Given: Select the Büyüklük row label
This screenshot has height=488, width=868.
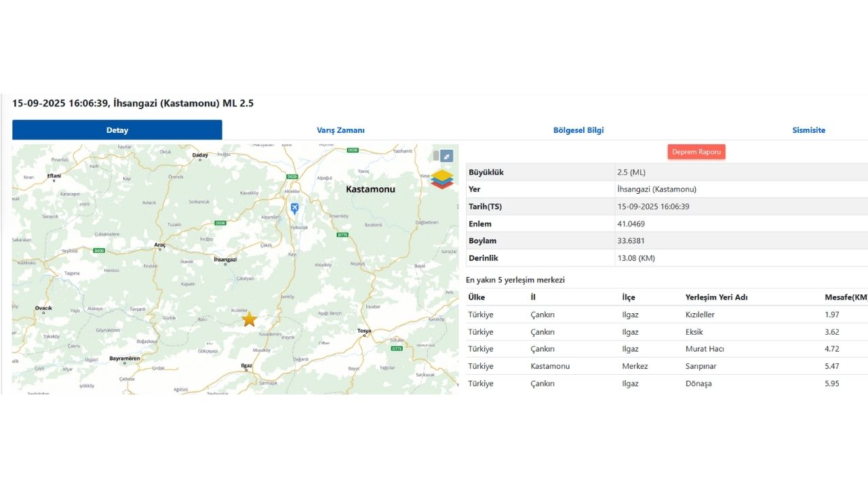Looking at the screenshot, I should [x=486, y=172].
